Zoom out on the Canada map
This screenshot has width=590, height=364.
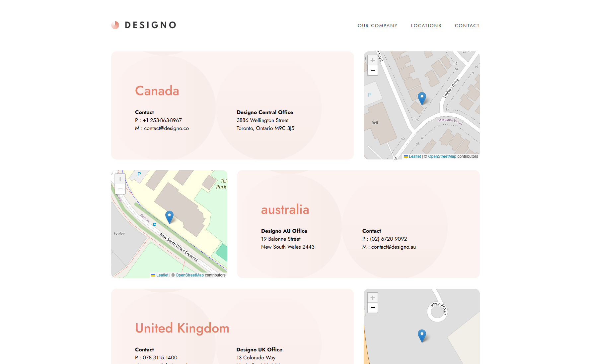click(373, 70)
